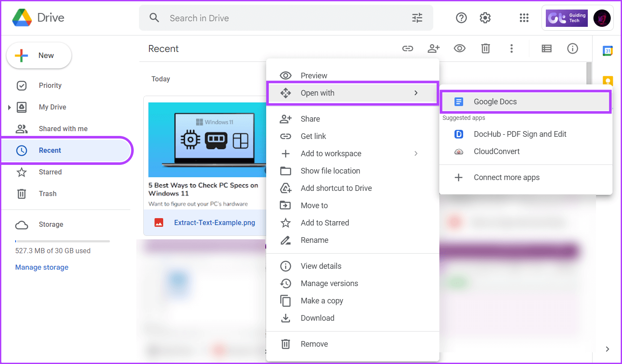Choose View details in context menu
Viewport: 622px width, 364px height.
coord(353,266)
